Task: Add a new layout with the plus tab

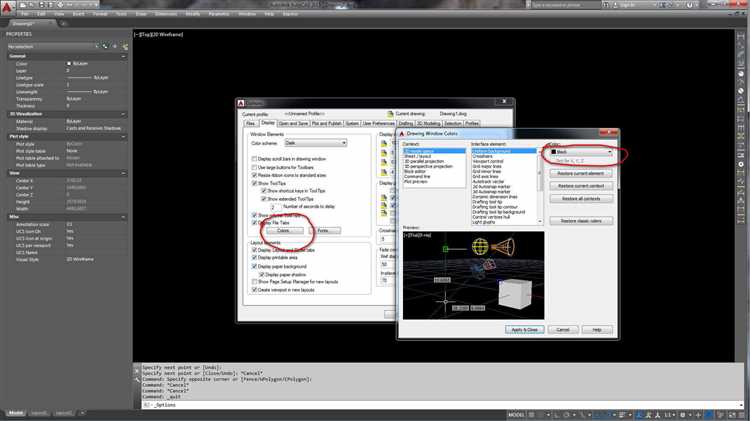Action: (x=82, y=413)
